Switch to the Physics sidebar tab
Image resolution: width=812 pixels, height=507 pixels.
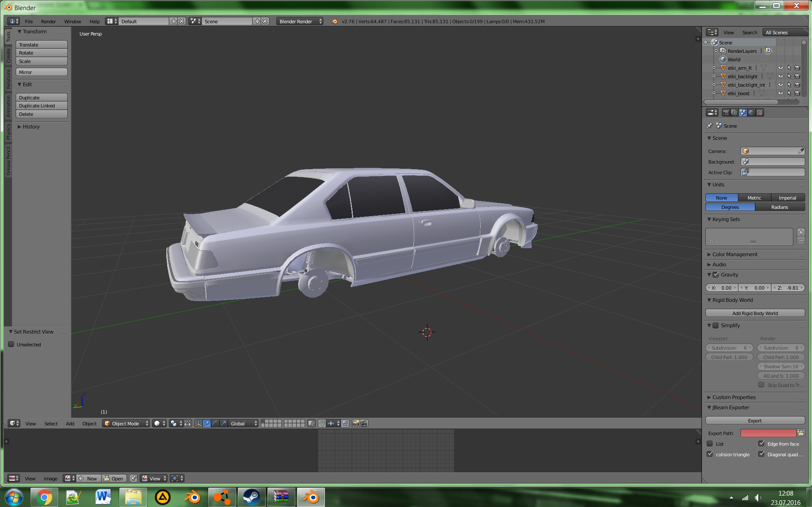coord(8,132)
